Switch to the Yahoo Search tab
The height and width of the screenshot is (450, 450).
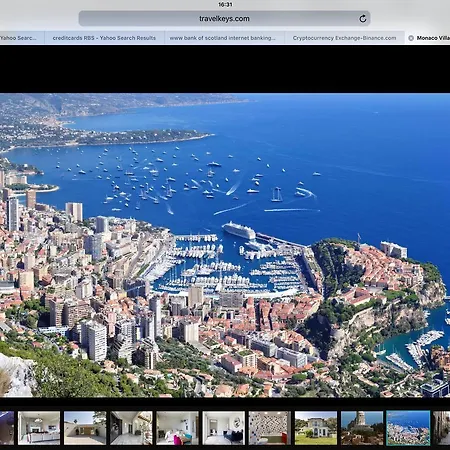[22, 38]
